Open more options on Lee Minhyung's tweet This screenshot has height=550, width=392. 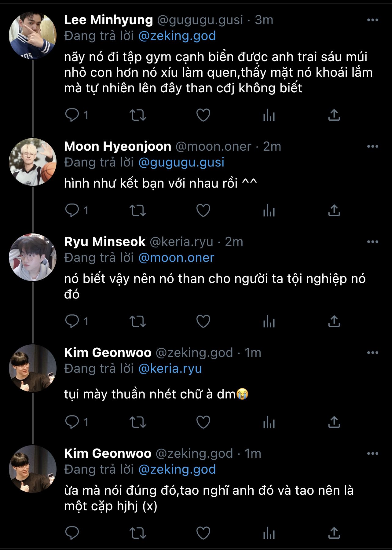[x=372, y=20]
